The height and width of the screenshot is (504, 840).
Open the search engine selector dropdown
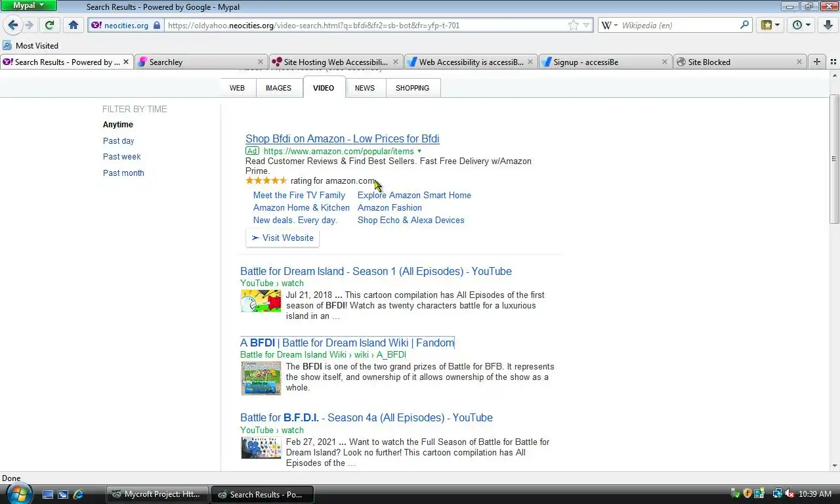[x=610, y=25]
